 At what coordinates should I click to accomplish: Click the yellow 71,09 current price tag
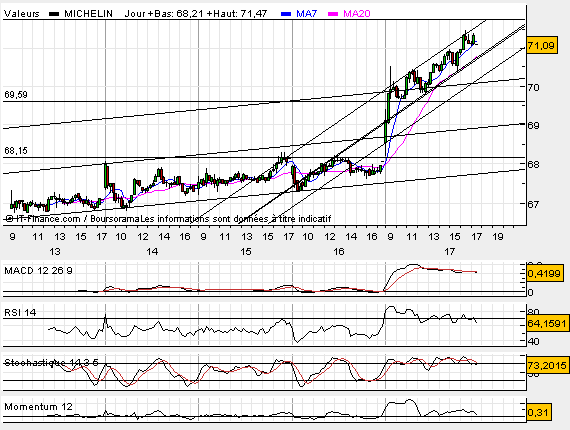pos(541,46)
